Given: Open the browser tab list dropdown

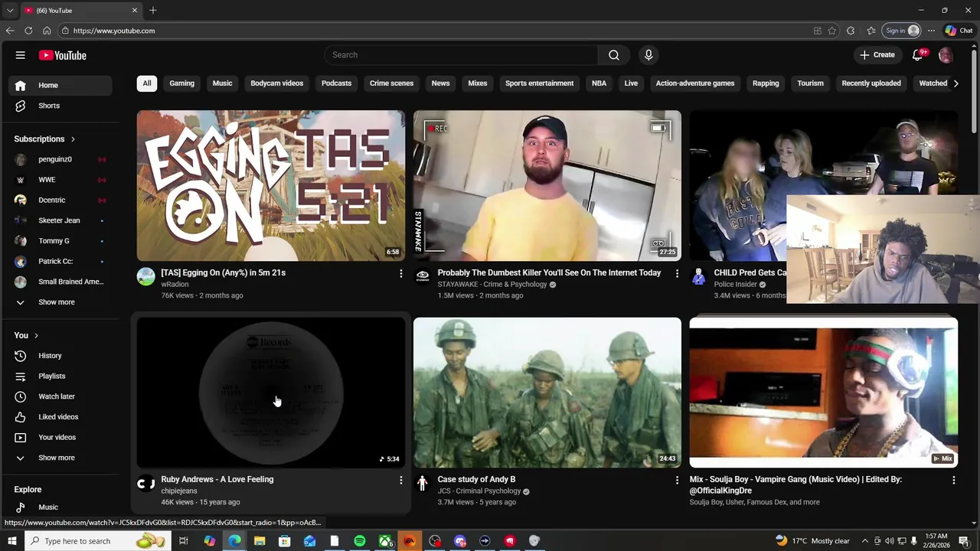Looking at the screenshot, I should point(10,11).
